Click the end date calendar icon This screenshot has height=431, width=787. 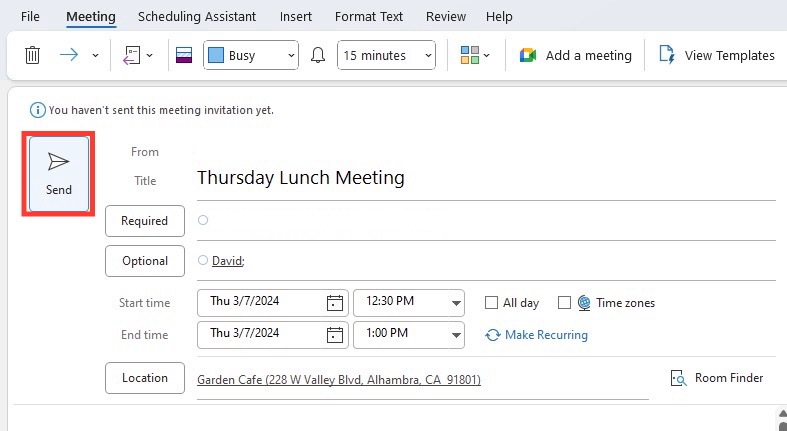pyautogui.click(x=335, y=335)
